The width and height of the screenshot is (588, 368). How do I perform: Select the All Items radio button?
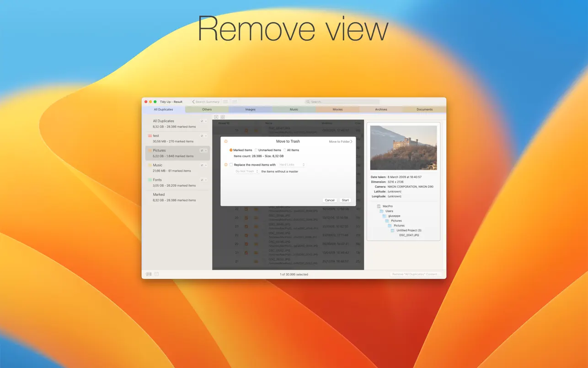click(x=285, y=150)
